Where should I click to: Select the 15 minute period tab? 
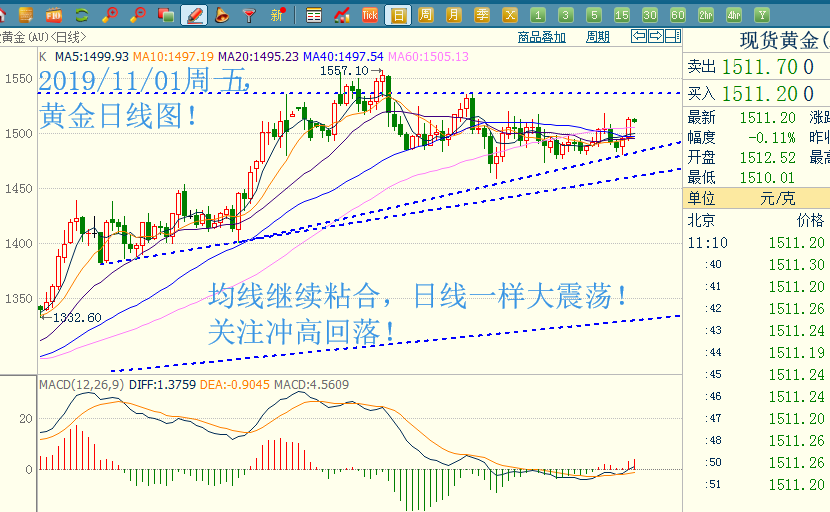(x=622, y=15)
